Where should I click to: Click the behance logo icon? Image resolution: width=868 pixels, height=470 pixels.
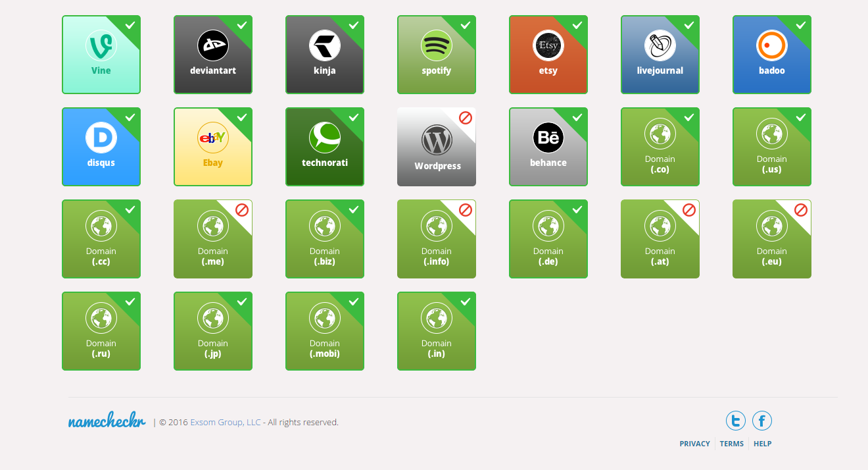[x=548, y=138]
